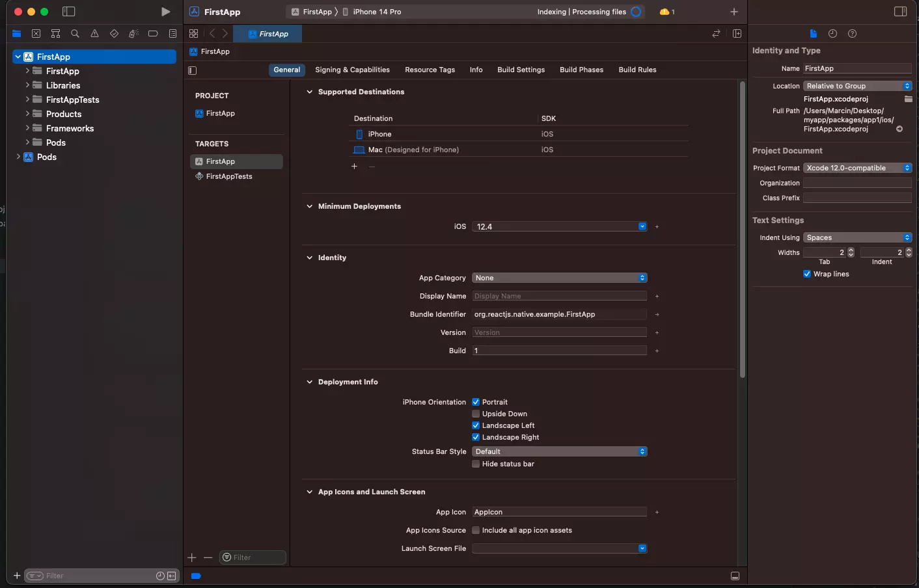This screenshot has width=919, height=588.
Task: Open the Indent Using Spaces dropdown
Action: click(857, 237)
